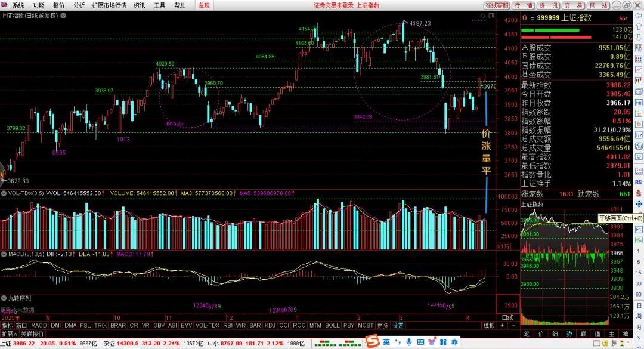644x349 pixels.
Task: Select the 1-minute period in sidebar
Action: click(639, 251)
